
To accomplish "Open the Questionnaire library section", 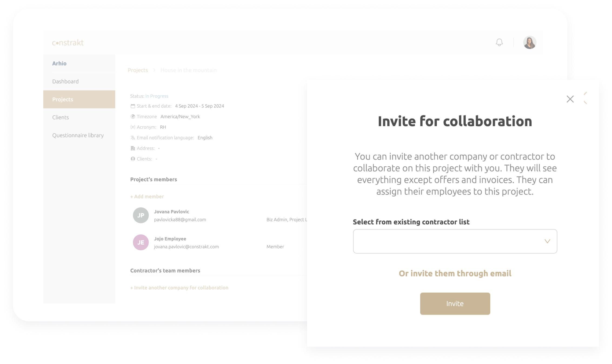I will pyautogui.click(x=78, y=135).
